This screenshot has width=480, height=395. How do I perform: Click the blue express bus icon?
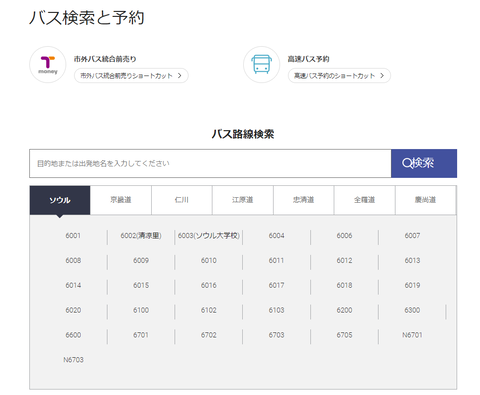coord(261,65)
